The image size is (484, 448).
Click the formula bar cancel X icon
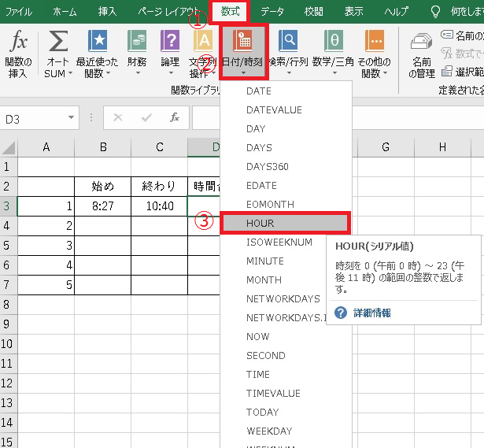(x=118, y=117)
